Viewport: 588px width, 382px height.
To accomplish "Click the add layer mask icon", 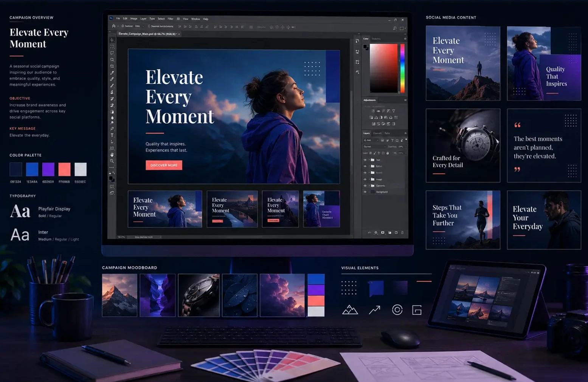I will [x=383, y=232].
